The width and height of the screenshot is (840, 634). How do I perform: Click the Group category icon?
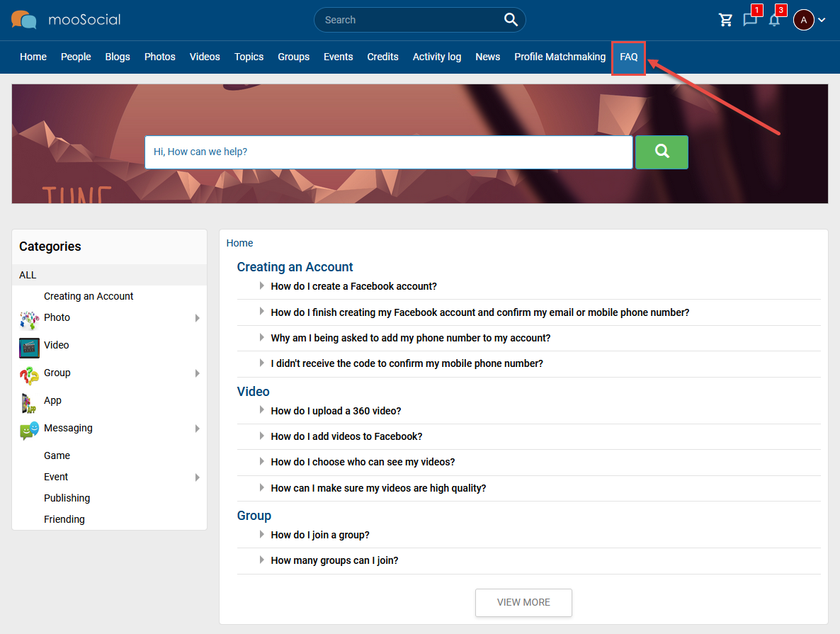[x=30, y=375]
